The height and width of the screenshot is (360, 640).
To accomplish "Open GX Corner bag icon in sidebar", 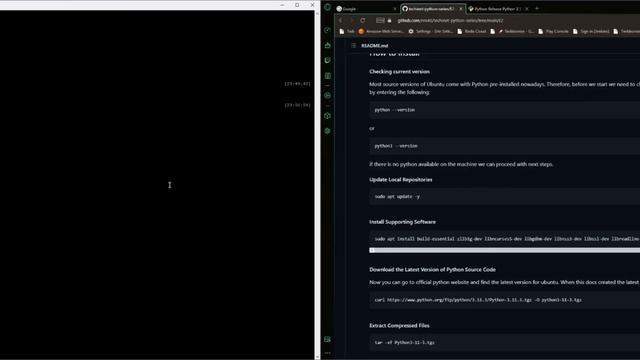I will (327, 45).
